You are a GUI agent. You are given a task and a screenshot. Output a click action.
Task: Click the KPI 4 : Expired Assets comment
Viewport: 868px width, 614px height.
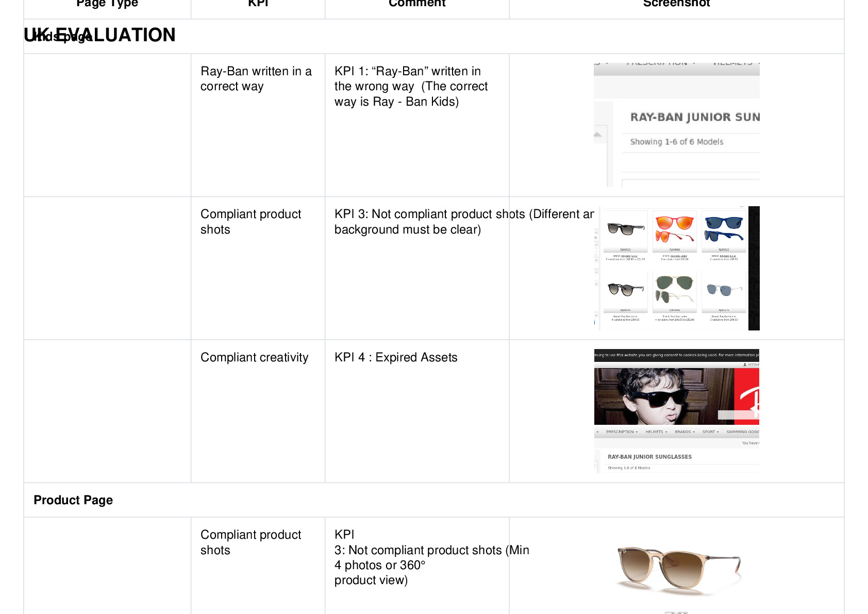point(396,357)
